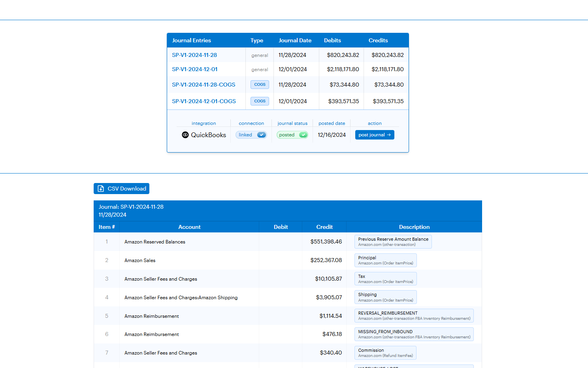Click the $252,367.08 credit value
The width and height of the screenshot is (588, 368).
point(326,260)
